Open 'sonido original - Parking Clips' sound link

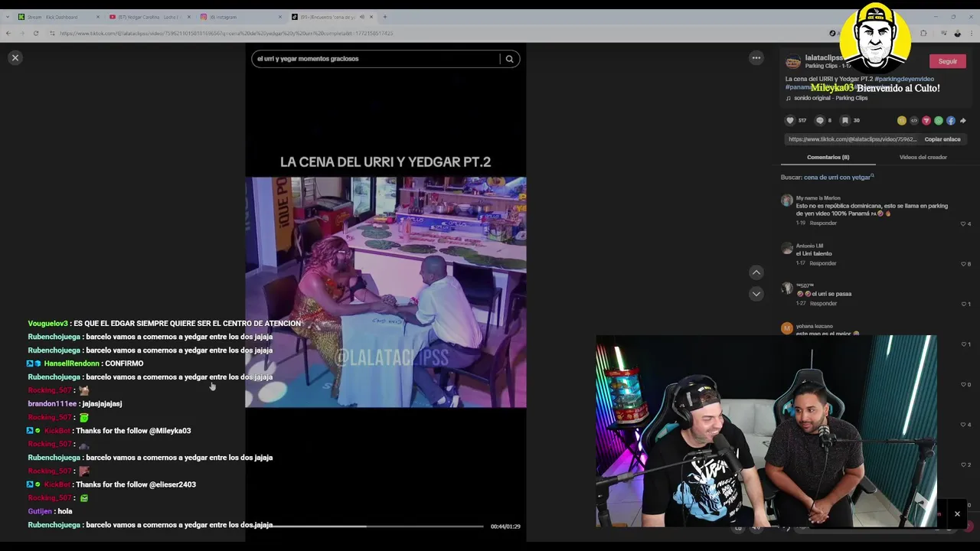(831, 98)
